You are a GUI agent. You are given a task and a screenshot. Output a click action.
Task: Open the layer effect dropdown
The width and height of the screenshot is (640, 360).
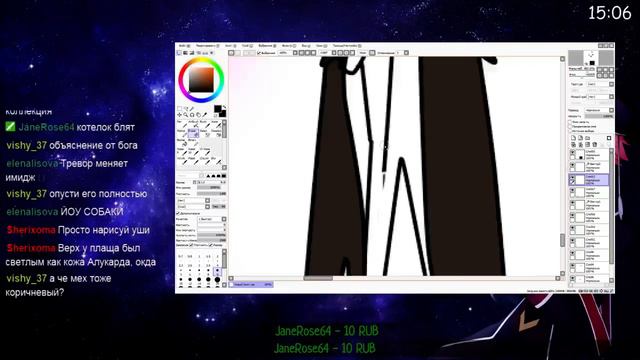600,97
